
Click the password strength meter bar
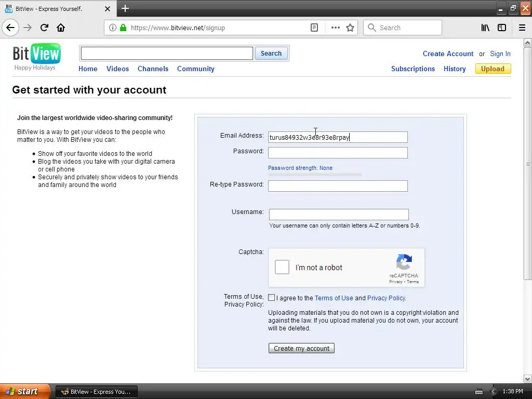[x=314, y=175]
